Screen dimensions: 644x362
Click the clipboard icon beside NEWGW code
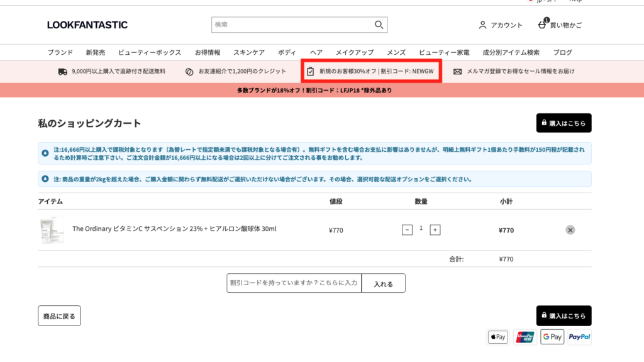coord(311,71)
